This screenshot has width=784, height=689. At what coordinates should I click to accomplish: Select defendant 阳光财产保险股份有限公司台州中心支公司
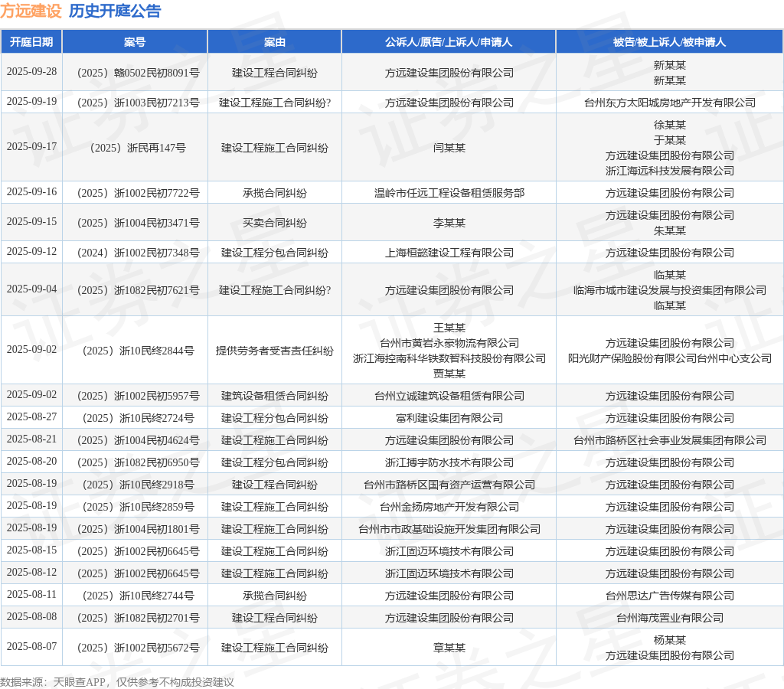pos(669,358)
